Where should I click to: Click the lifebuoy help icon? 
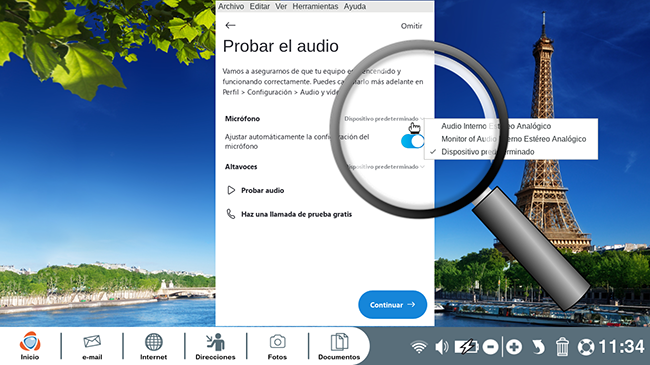click(586, 347)
